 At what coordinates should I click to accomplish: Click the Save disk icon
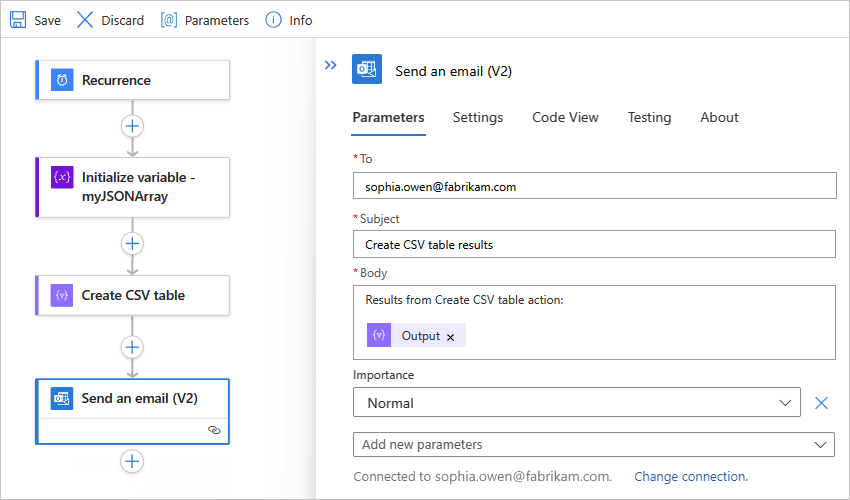(18, 20)
